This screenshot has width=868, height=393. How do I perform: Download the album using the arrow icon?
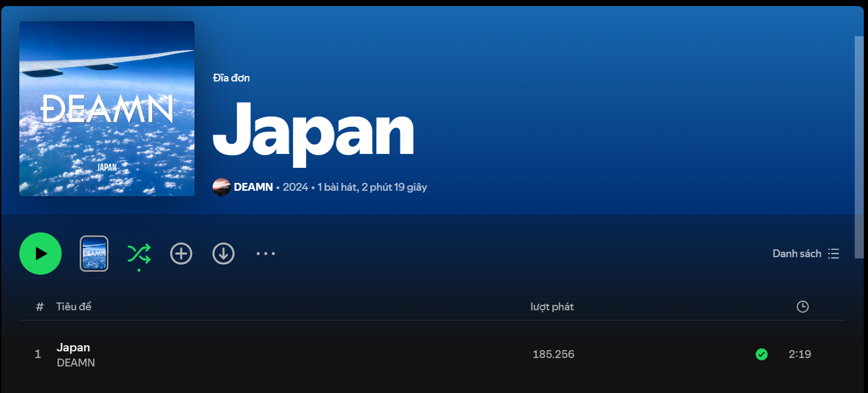tap(223, 254)
